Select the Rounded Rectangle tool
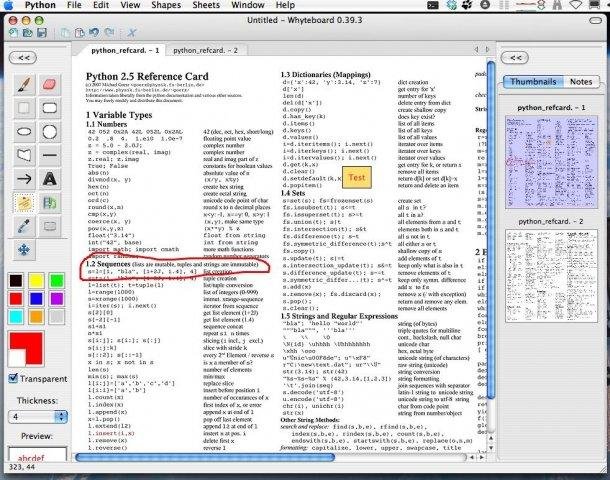 49,108
